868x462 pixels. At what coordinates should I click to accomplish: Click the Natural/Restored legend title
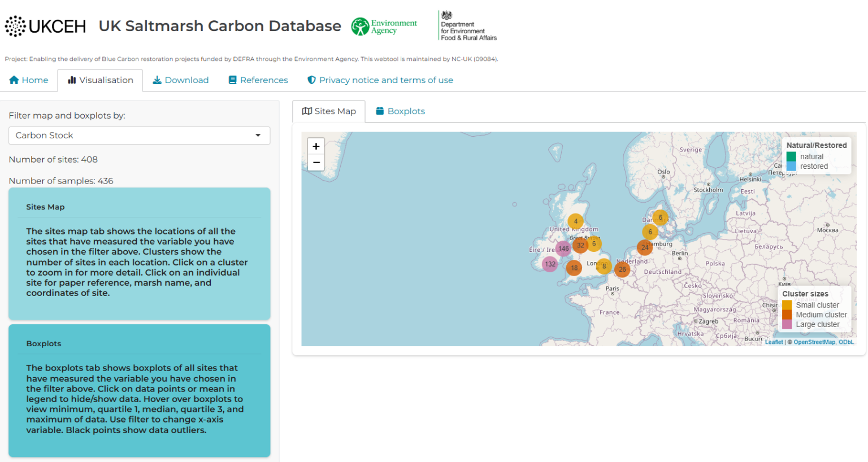click(x=817, y=145)
